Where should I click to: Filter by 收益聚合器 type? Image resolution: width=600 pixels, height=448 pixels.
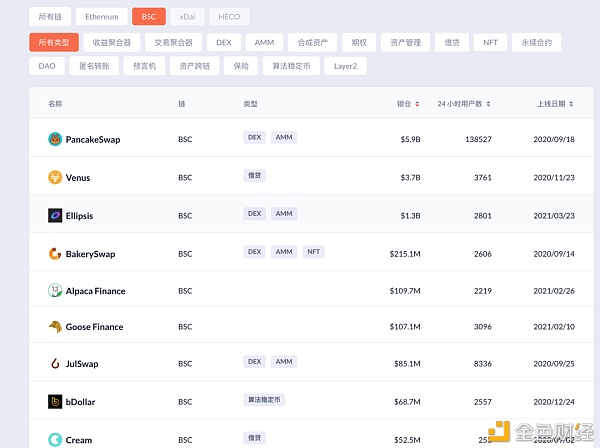[x=112, y=42]
